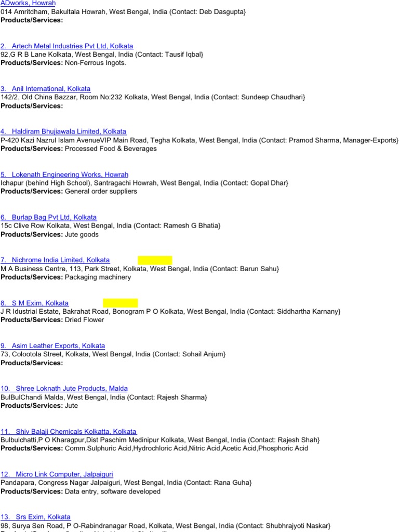This screenshot has height=532, width=399.
Task: Click the yellow highlight beside S M Exim
Action: 121,303
